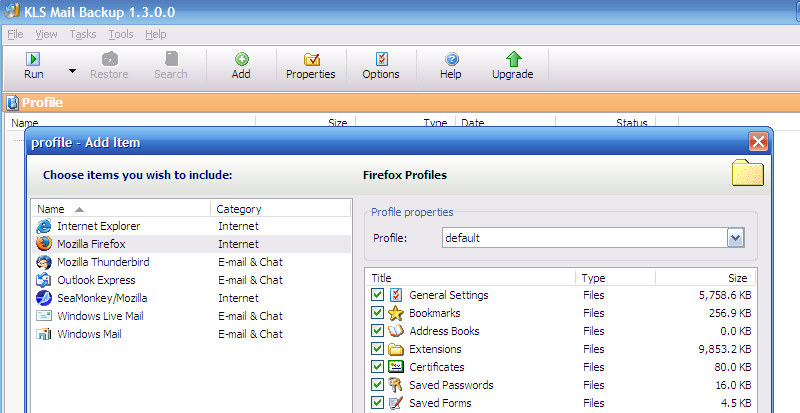Uncheck the Extensions checkbox
Image resolution: width=800 pixels, height=413 pixels.
pyautogui.click(x=378, y=349)
